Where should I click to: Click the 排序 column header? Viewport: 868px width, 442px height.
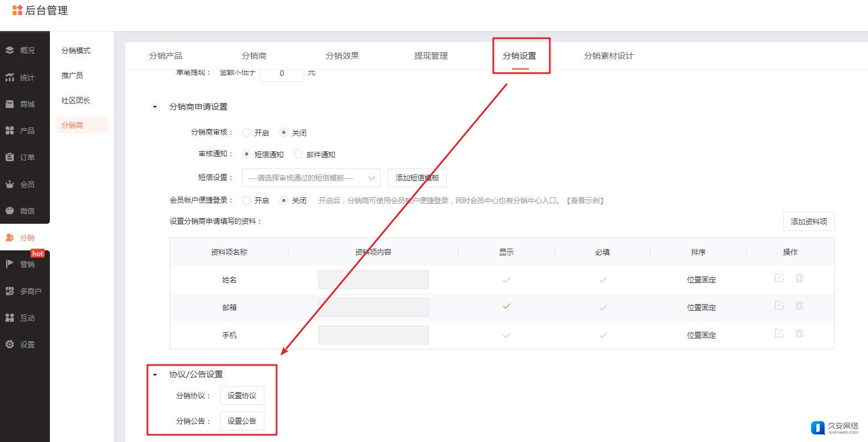[698, 252]
